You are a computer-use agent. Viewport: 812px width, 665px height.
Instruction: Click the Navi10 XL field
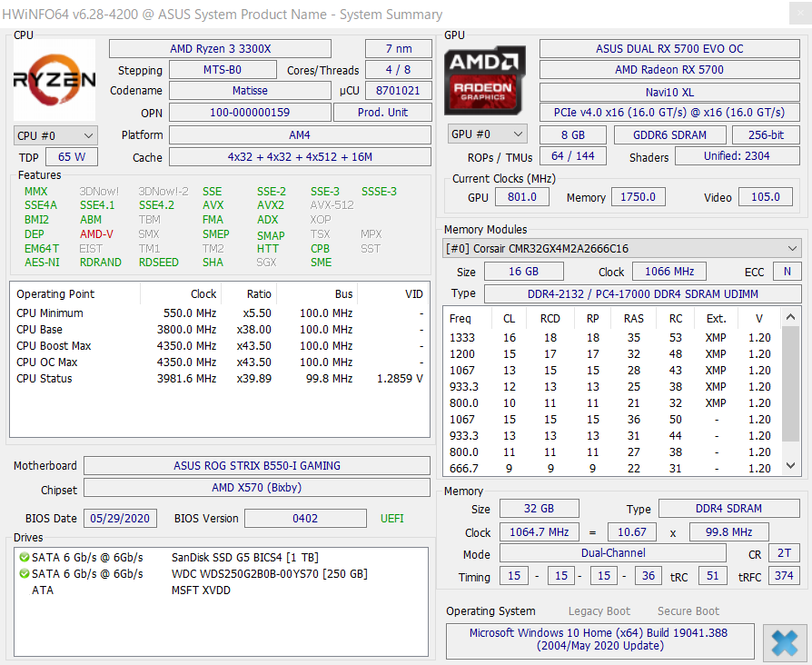point(669,92)
